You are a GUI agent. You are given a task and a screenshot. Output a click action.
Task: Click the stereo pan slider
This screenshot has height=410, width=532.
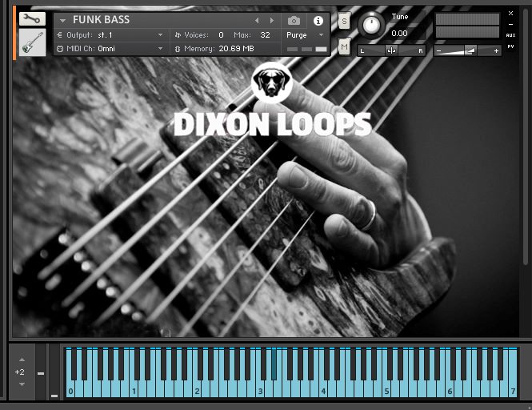[x=391, y=50]
